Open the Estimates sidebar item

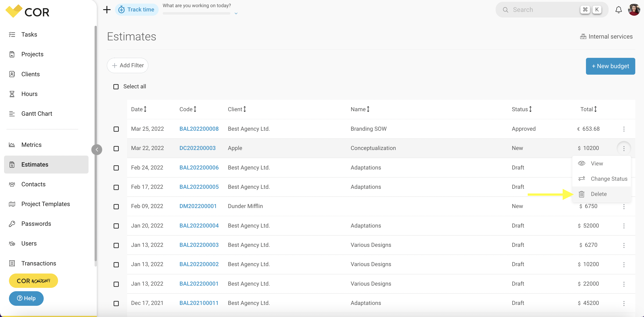coord(46,165)
